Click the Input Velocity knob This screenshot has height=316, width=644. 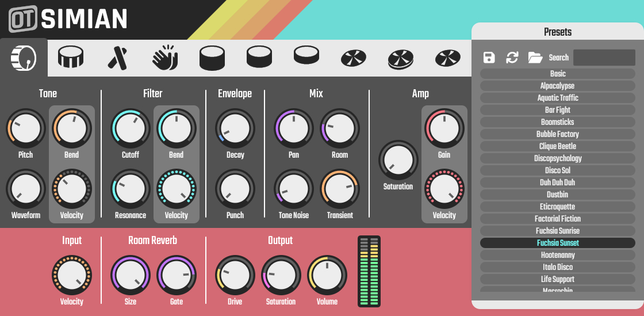click(x=72, y=275)
